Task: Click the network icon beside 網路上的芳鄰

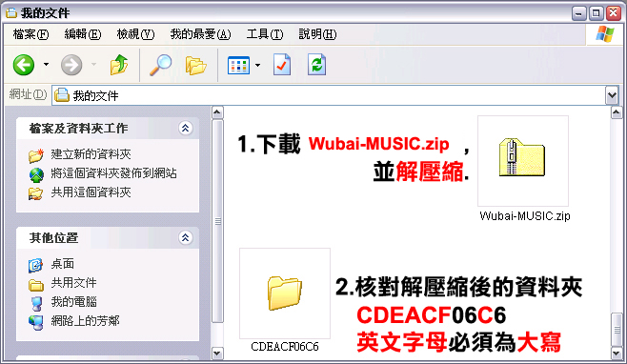Action: [36, 322]
